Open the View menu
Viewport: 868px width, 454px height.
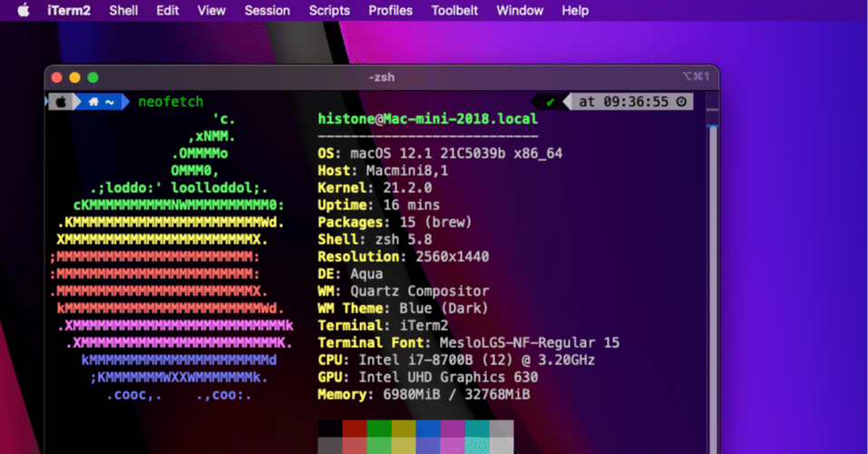(211, 11)
